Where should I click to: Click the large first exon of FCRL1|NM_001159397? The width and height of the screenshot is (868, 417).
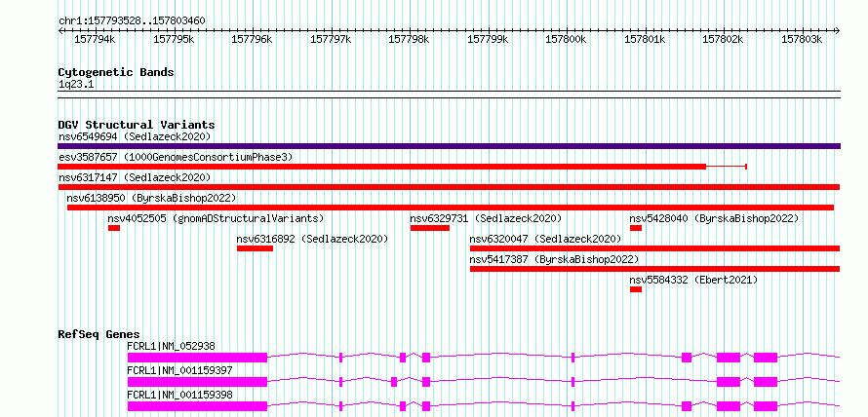(197, 382)
